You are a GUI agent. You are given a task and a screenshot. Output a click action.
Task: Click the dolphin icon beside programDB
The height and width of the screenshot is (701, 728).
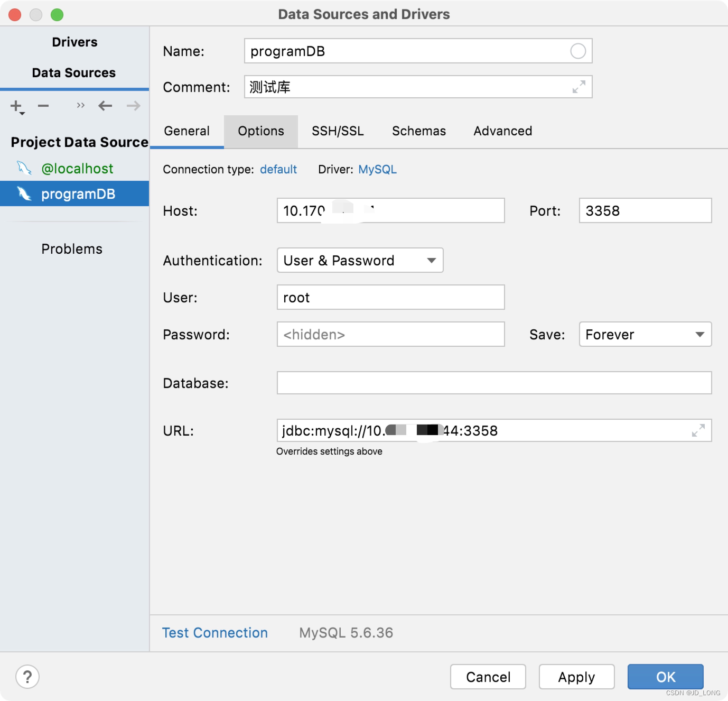pos(24,194)
